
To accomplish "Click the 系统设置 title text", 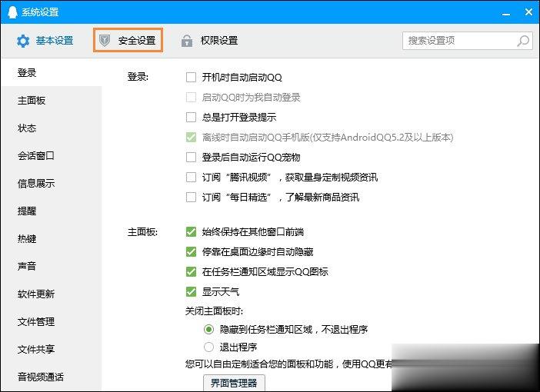I will pos(40,12).
